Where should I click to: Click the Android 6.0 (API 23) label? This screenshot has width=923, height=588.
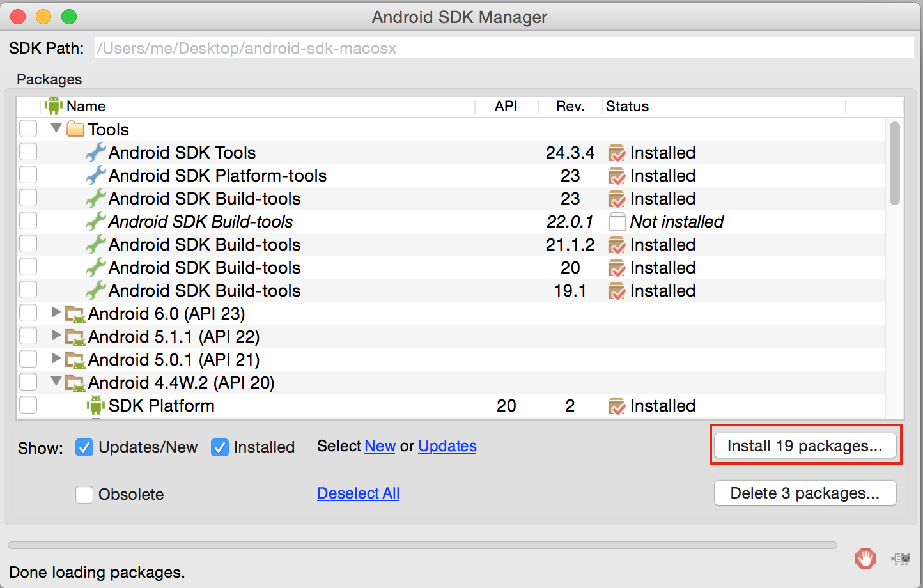tap(167, 314)
